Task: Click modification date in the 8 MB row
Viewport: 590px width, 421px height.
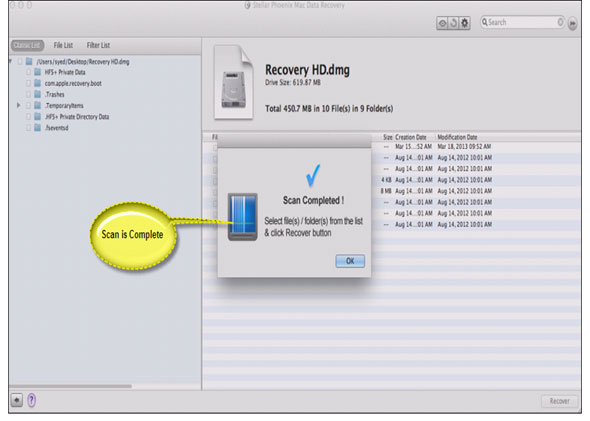Action: coord(465,191)
